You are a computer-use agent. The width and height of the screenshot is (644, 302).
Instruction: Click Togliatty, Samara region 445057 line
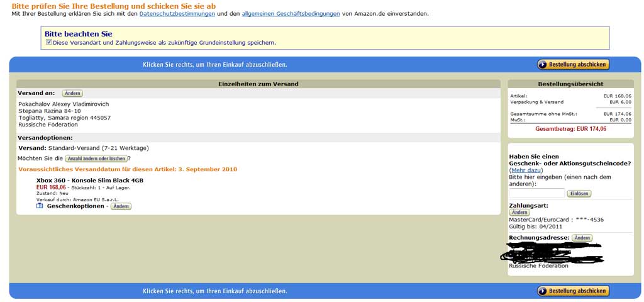click(x=65, y=118)
